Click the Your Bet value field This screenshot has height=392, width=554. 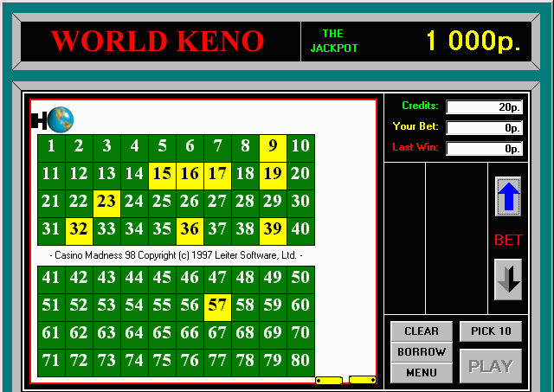[x=484, y=128]
